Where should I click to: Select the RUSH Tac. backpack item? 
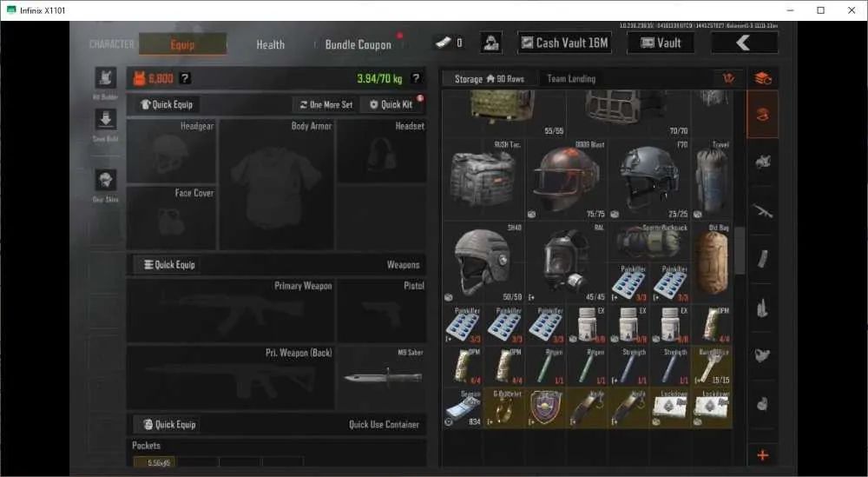(x=483, y=179)
